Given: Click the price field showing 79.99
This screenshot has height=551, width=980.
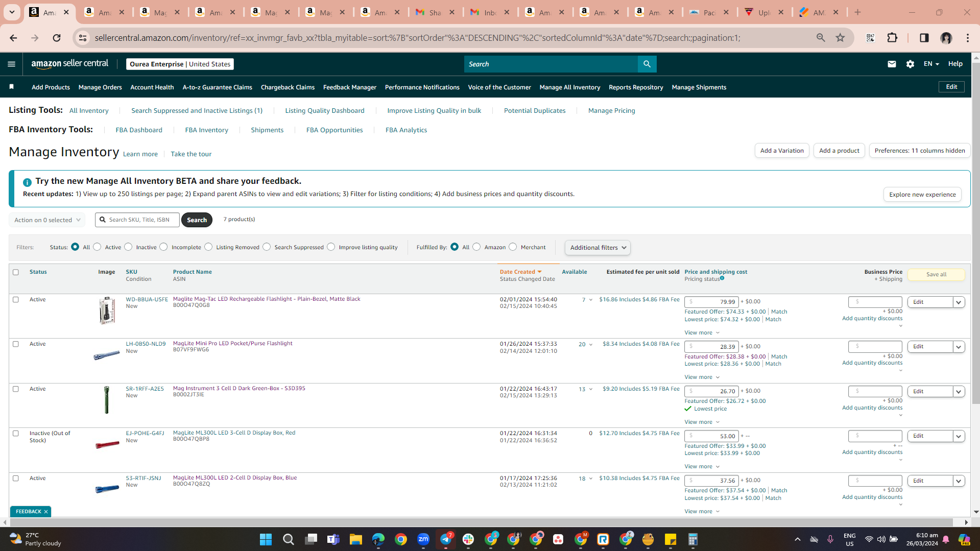Looking at the screenshot, I should pyautogui.click(x=711, y=302).
